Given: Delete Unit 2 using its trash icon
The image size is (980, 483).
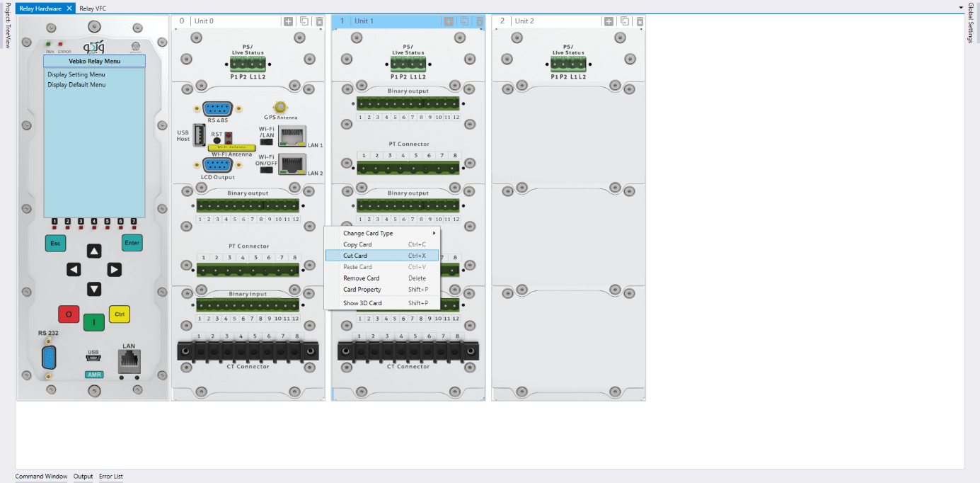Looking at the screenshot, I should pyautogui.click(x=640, y=21).
